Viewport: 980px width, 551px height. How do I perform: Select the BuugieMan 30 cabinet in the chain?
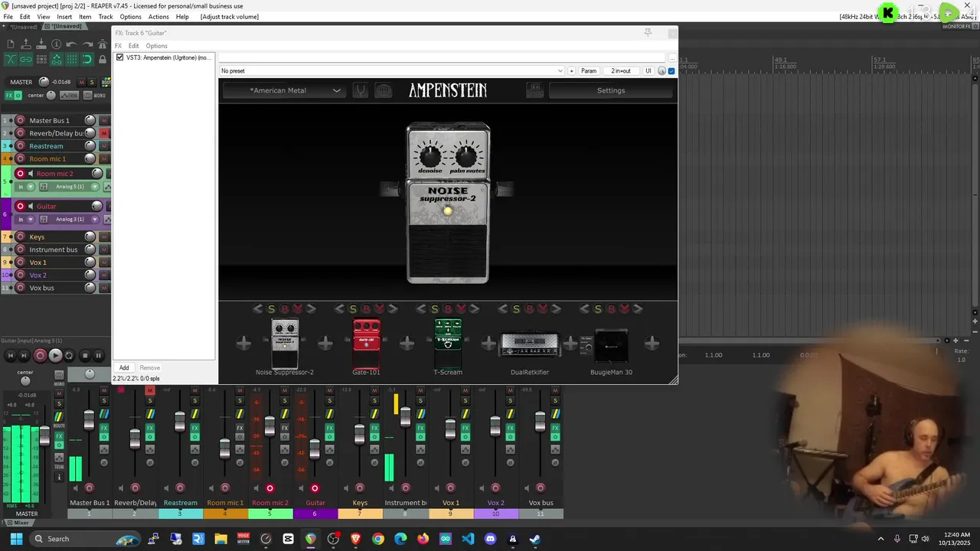pyautogui.click(x=611, y=346)
